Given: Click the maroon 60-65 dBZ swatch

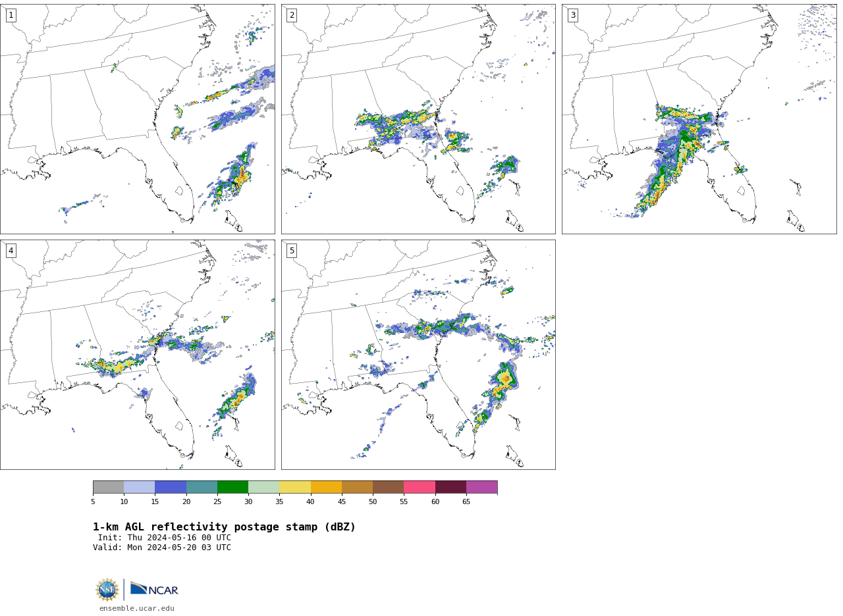Looking at the screenshot, I should (x=450, y=487).
